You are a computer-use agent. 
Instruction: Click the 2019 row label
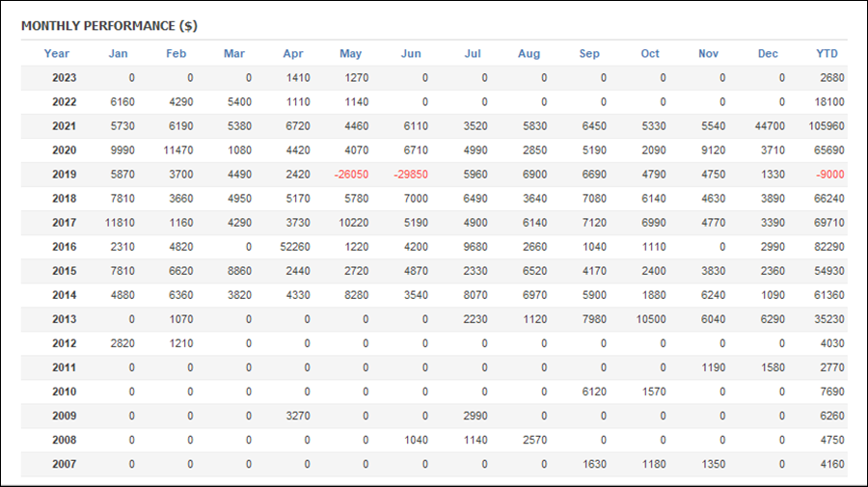(65, 175)
